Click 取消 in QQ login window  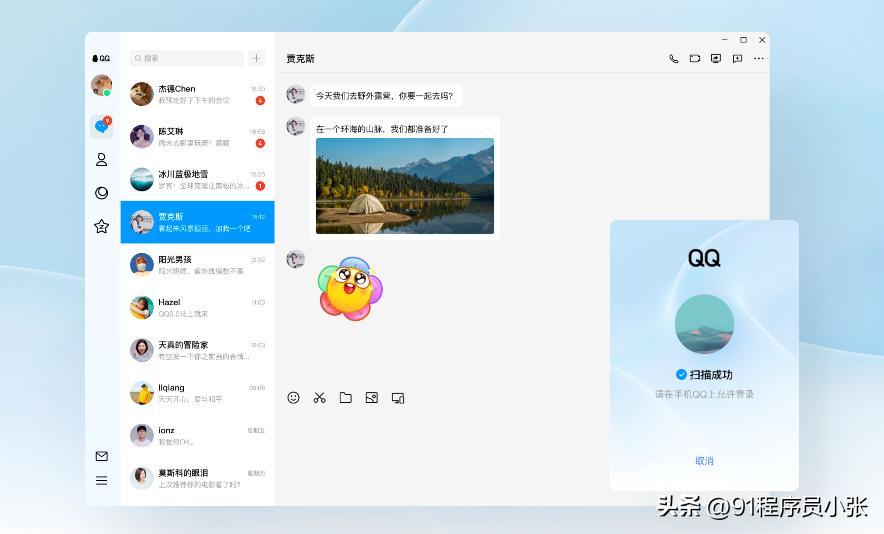click(x=704, y=461)
